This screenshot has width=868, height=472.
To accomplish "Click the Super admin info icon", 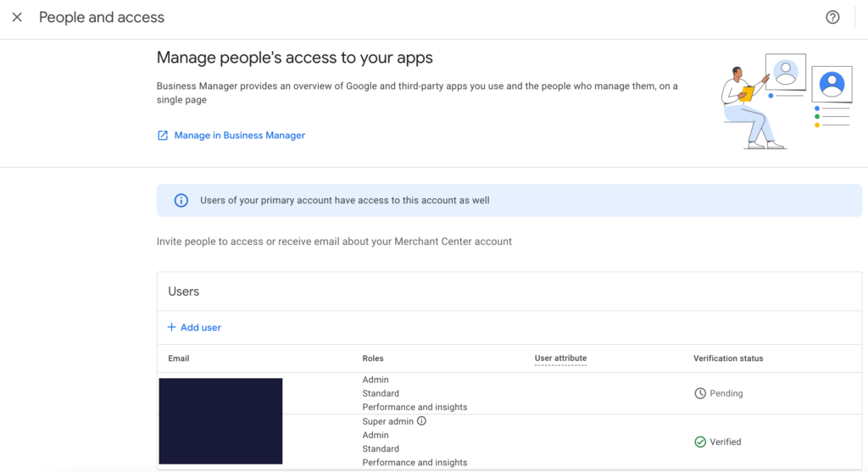I will click(422, 421).
